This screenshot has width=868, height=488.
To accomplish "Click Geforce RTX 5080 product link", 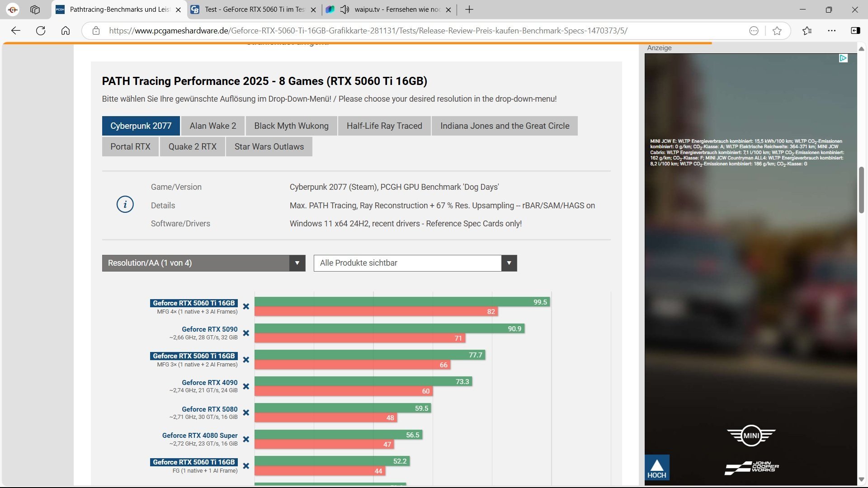I will [209, 409].
